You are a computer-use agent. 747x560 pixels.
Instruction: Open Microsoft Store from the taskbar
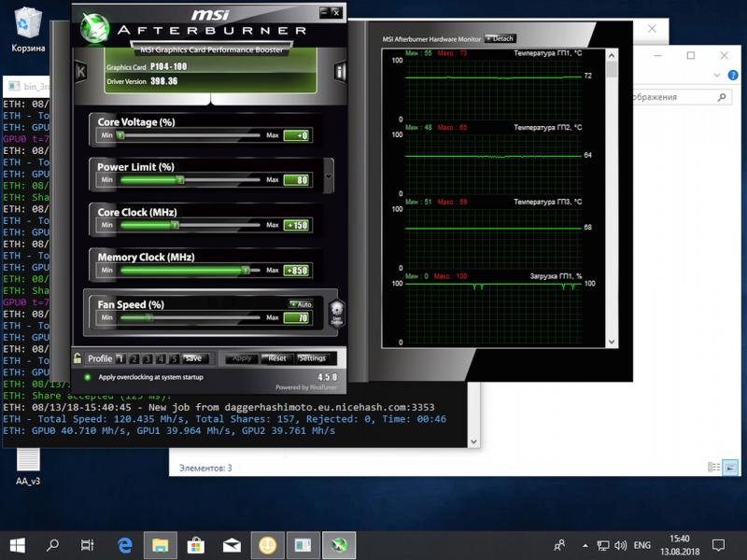point(196,545)
